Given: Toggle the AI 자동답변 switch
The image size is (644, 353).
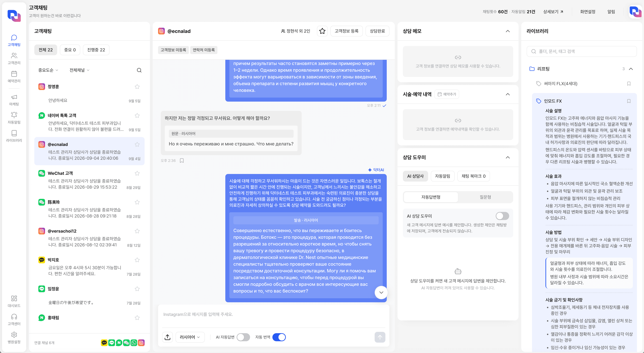Looking at the screenshot, I should coord(243,337).
